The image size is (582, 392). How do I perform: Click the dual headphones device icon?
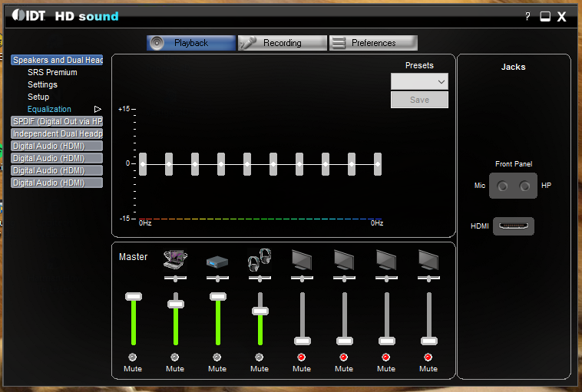tap(260, 260)
